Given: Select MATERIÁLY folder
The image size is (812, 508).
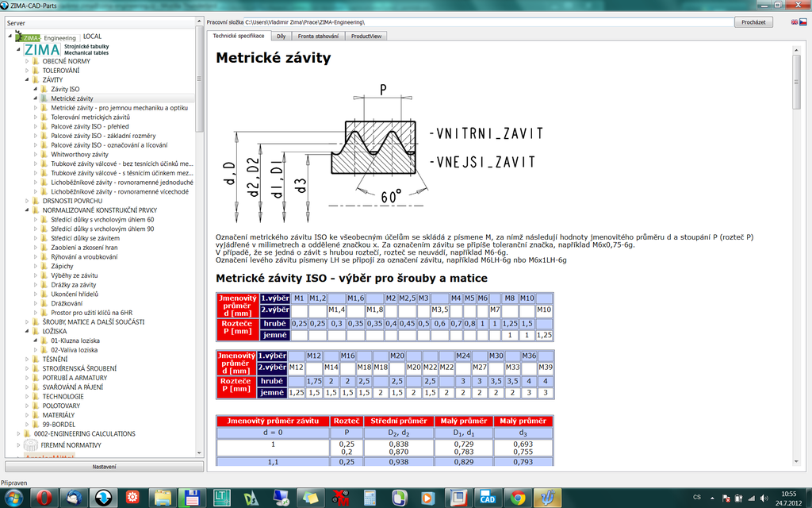Looking at the screenshot, I should tap(59, 415).
